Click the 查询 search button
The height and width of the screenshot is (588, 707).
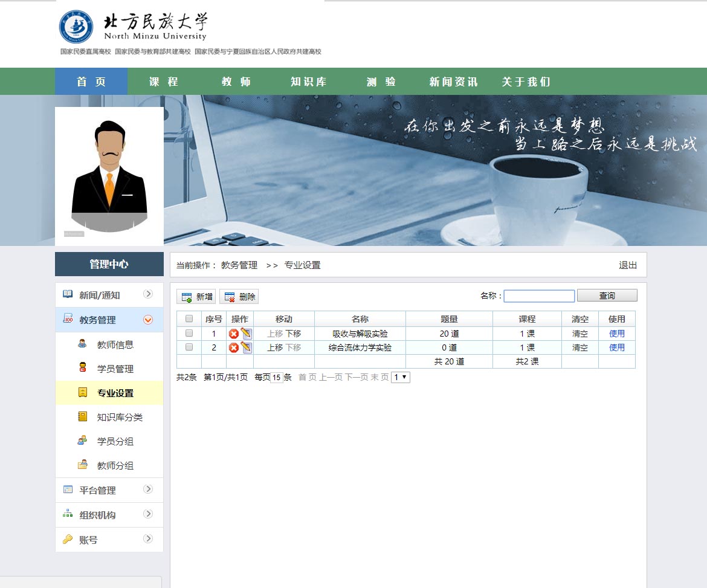coord(607,296)
